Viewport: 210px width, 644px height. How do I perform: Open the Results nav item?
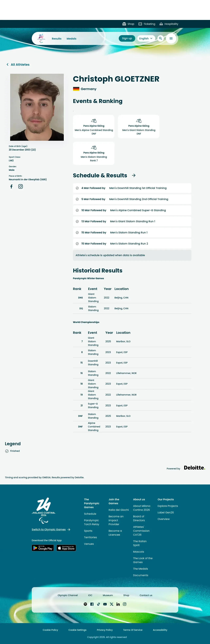[x=57, y=39]
